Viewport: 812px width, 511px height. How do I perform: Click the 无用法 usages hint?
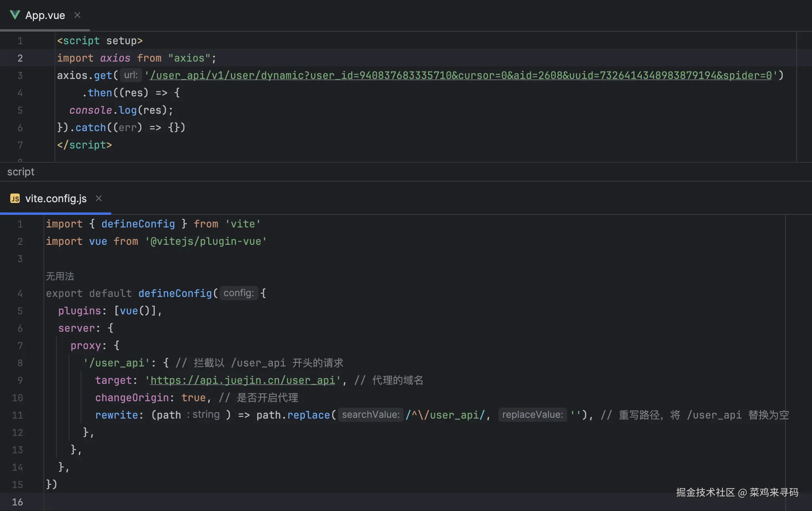60,276
